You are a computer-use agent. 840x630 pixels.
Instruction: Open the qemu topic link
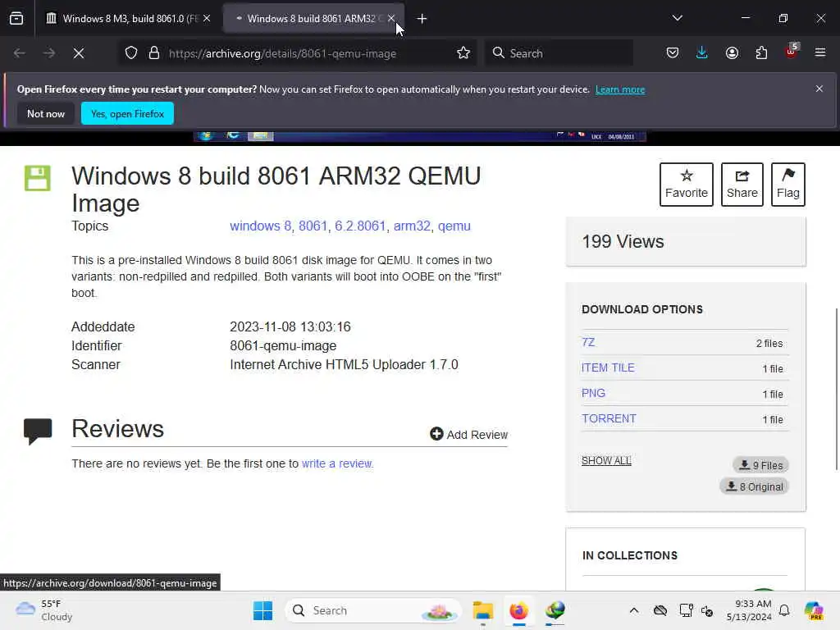[x=454, y=226]
